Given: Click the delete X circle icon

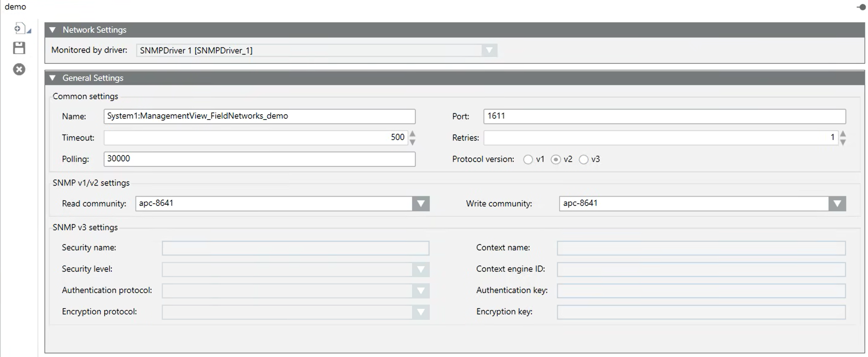Looking at the screenshot, I should tap(19, 70).
